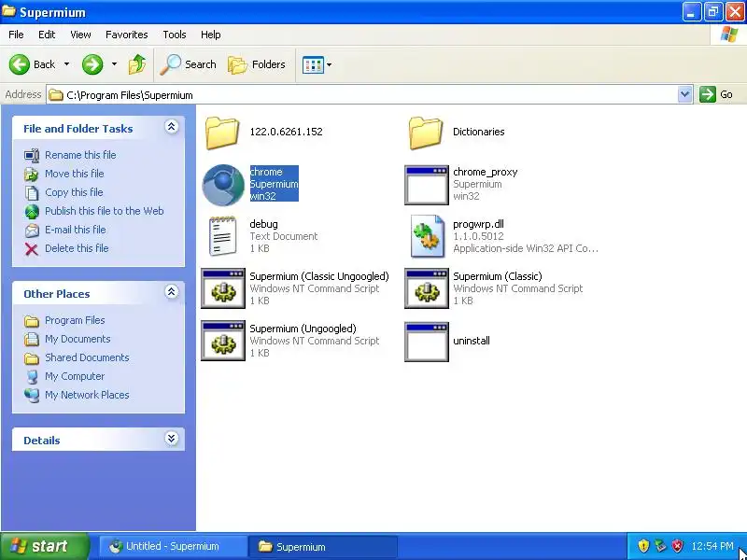Click Publish this file to the Web
The image size is (747, 560).
(105, 211)
